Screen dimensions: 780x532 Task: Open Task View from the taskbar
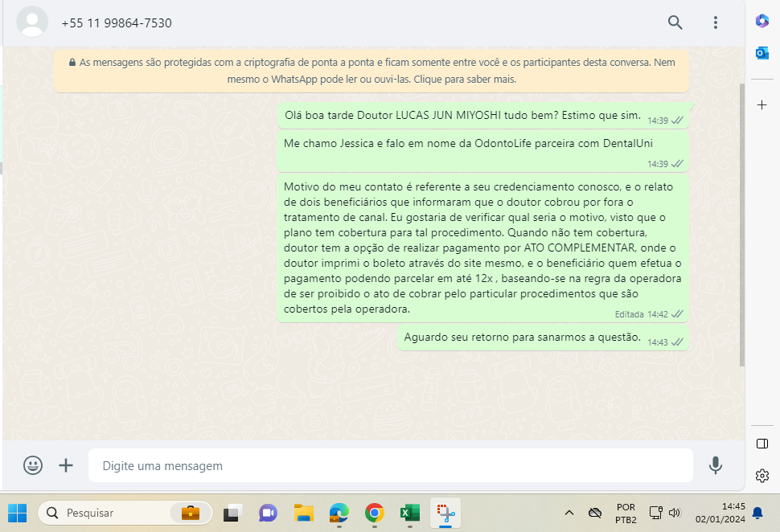click(232, 513)
